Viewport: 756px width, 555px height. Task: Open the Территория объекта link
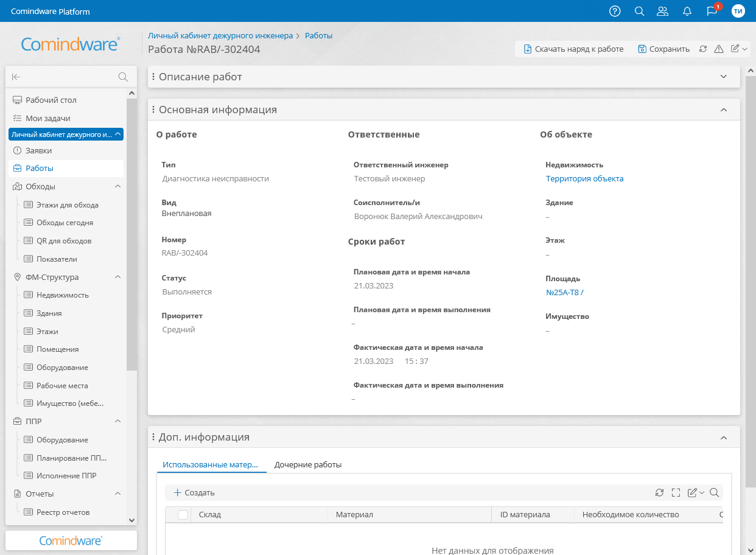click(584, 179)
